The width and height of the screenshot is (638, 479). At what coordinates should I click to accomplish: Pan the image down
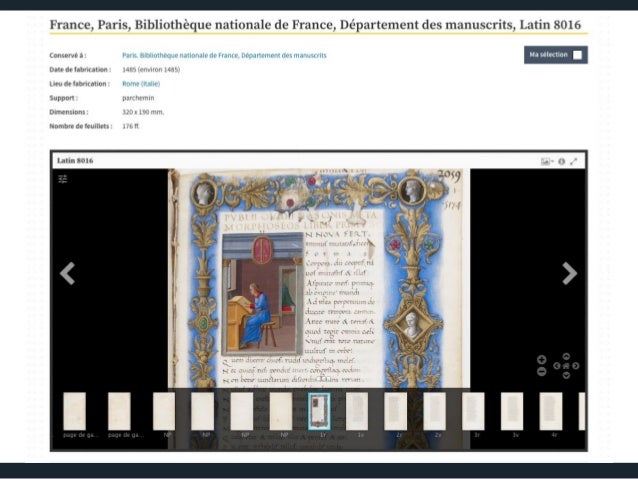tap(566, 375)
